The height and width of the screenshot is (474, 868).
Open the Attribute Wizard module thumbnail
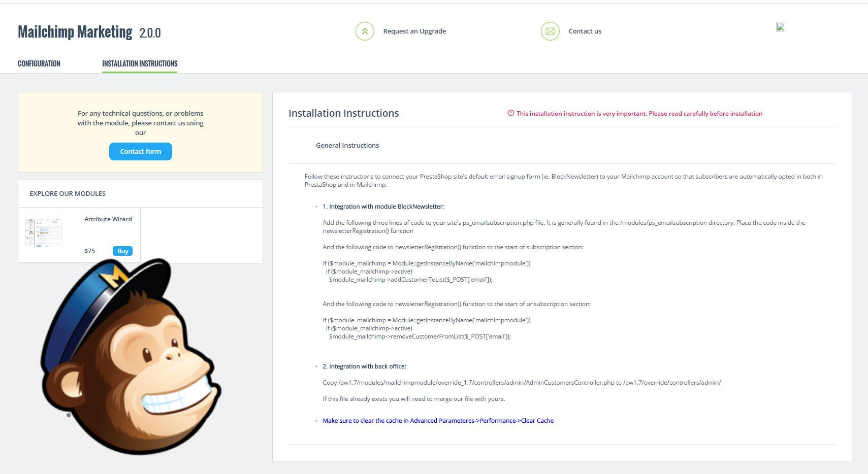tap(44, 232)
